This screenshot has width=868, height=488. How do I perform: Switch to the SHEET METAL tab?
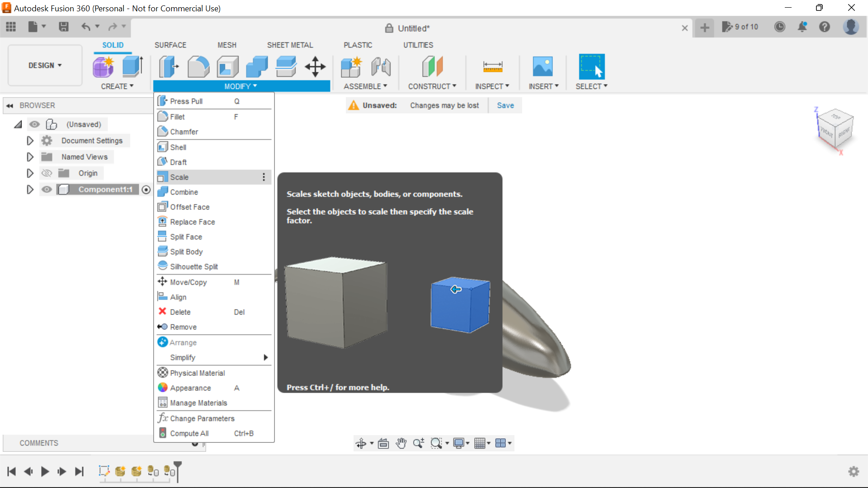[x=290, y=45]
